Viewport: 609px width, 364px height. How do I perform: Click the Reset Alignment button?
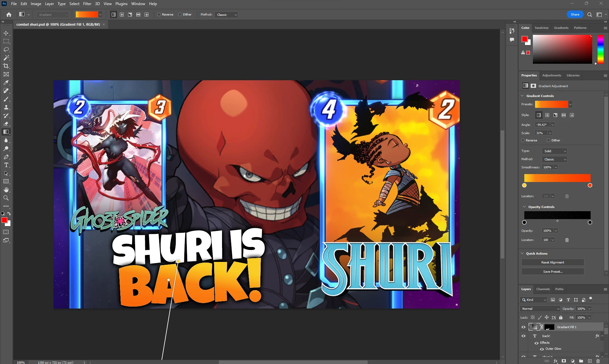[553, 262]
